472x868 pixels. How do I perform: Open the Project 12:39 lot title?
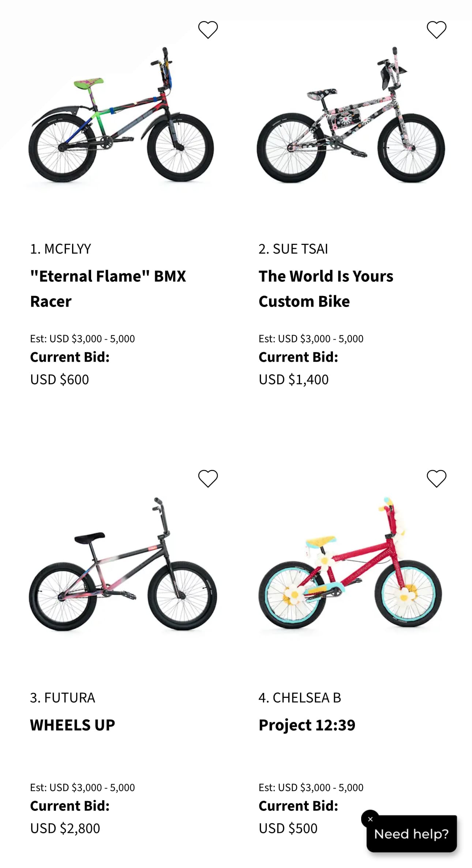[307, 725]
